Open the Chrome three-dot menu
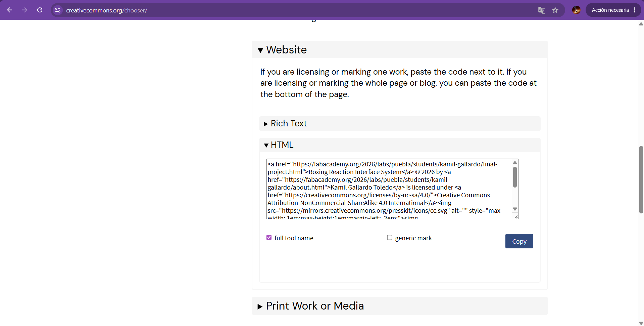644x326 pixels. [x=634, y=10]
